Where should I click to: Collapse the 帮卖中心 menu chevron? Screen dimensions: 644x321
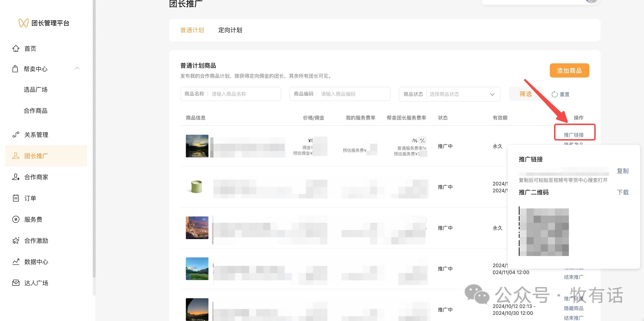point(77,68)
